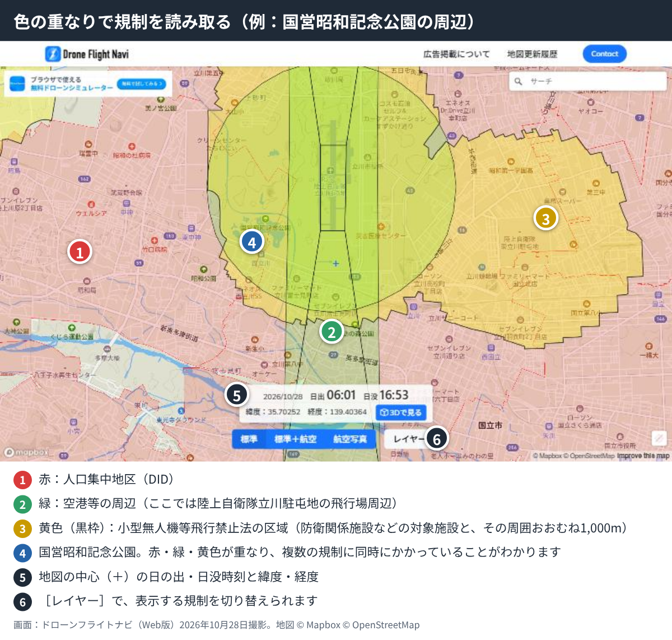Click the date text 2026/10/28
Image resolution: width=672 pixels, height=640 pixels.
(x=283, y=397)
